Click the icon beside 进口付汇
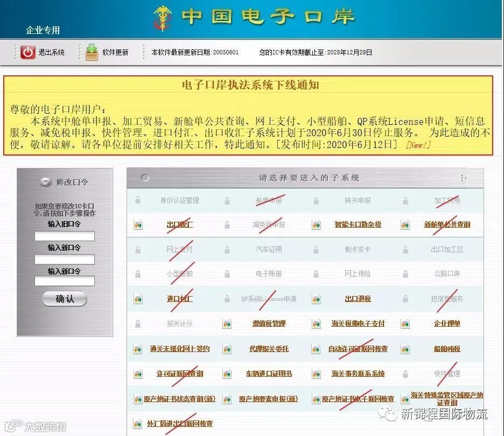 138,299
